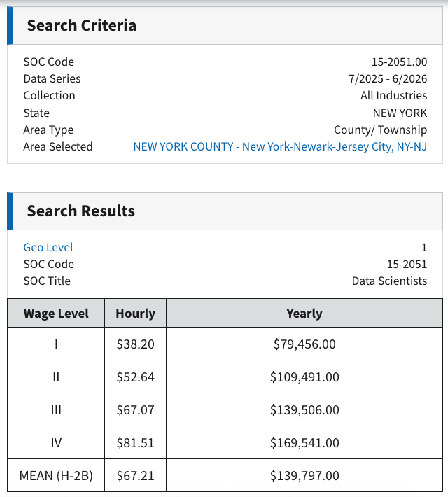This screenshot has width=448, height=497.
Task: Select the Search Criteria heading
Action: (x=82, y=25)
